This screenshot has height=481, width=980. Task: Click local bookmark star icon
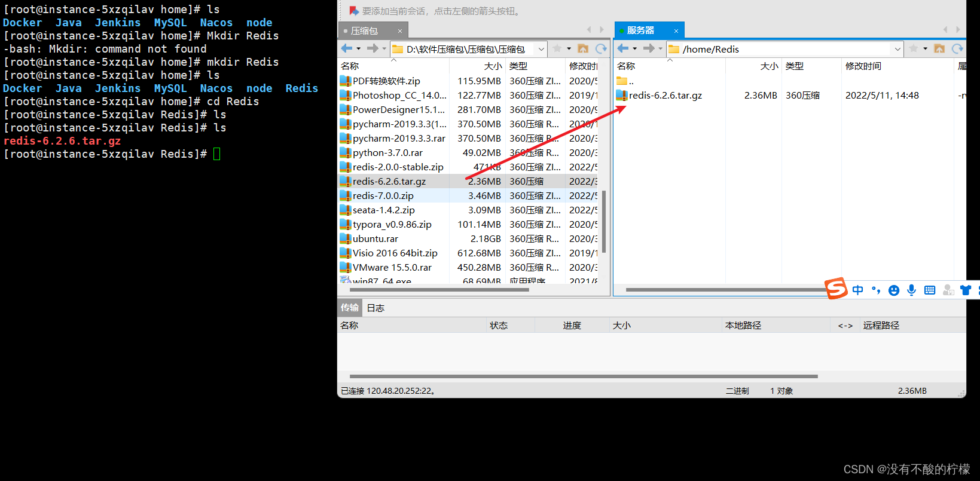(557, 48)
